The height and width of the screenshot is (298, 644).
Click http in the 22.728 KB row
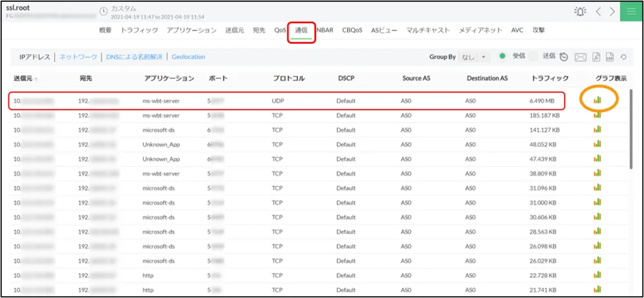pyautogui.click(x=148, y=275)
